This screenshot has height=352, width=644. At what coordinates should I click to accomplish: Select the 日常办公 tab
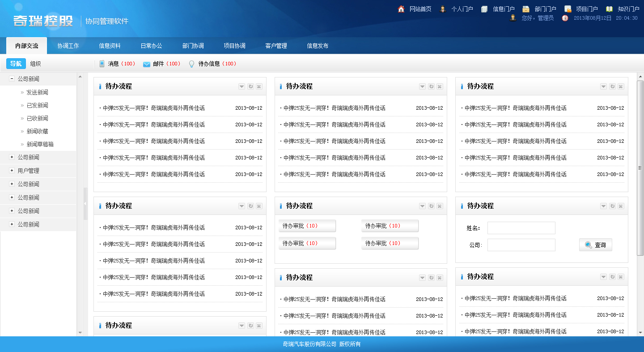tap(151, 46)
